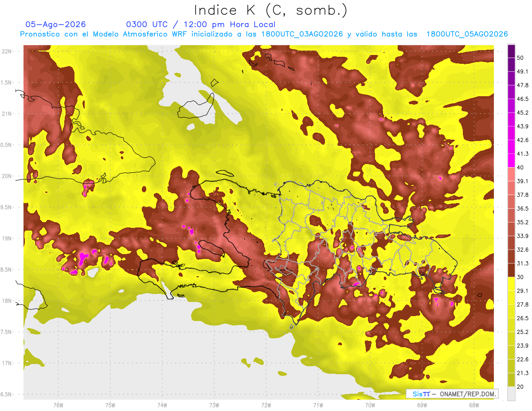Click the "69W" longitude label
Screen dimensions: 532x411
(422, 405)
